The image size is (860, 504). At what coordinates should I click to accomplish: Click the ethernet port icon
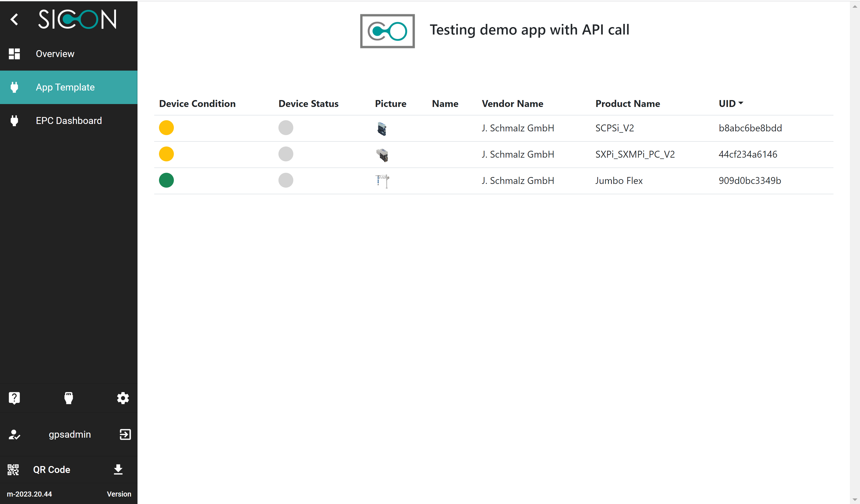[x=68, y=398]
